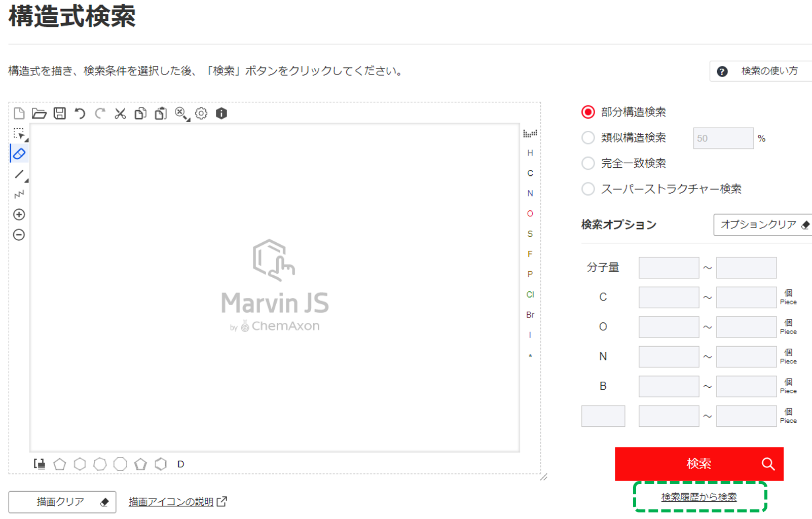Pick Bromine atom Br
This screenshot has height=519, width=812.
click(530, 315)
